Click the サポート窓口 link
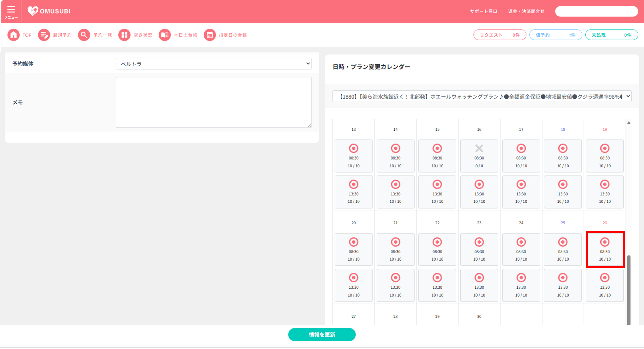 point(483,11)
